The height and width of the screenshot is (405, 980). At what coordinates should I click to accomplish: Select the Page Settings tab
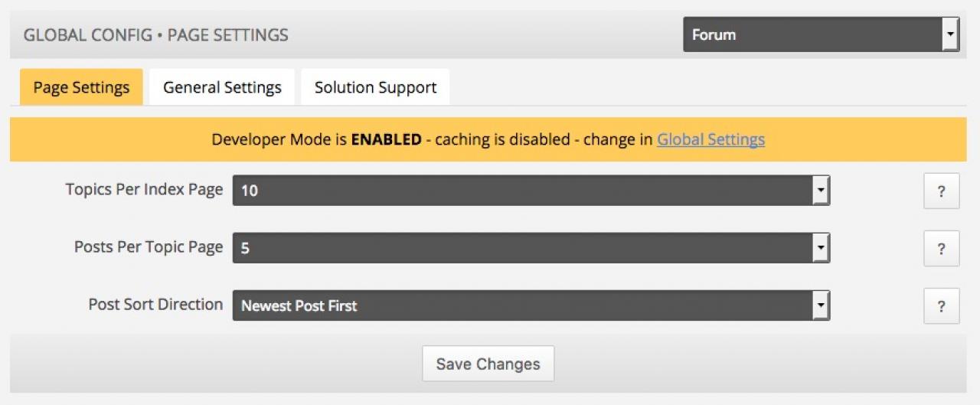point(81,87)
